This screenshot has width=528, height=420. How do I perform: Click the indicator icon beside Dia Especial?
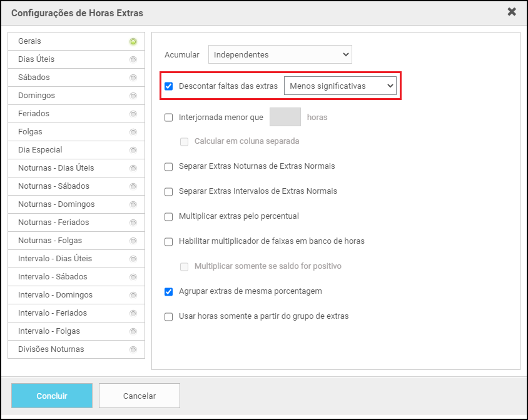coord(133,151)
